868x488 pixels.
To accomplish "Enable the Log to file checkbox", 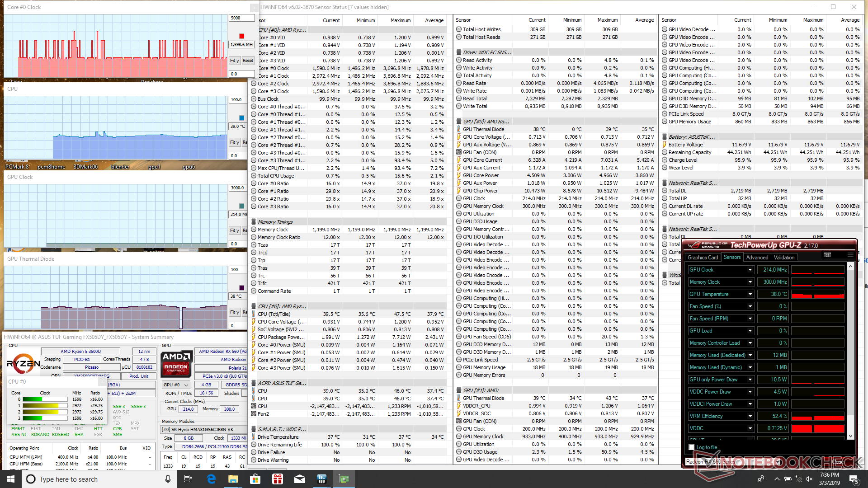I will [x=692, y=447].
